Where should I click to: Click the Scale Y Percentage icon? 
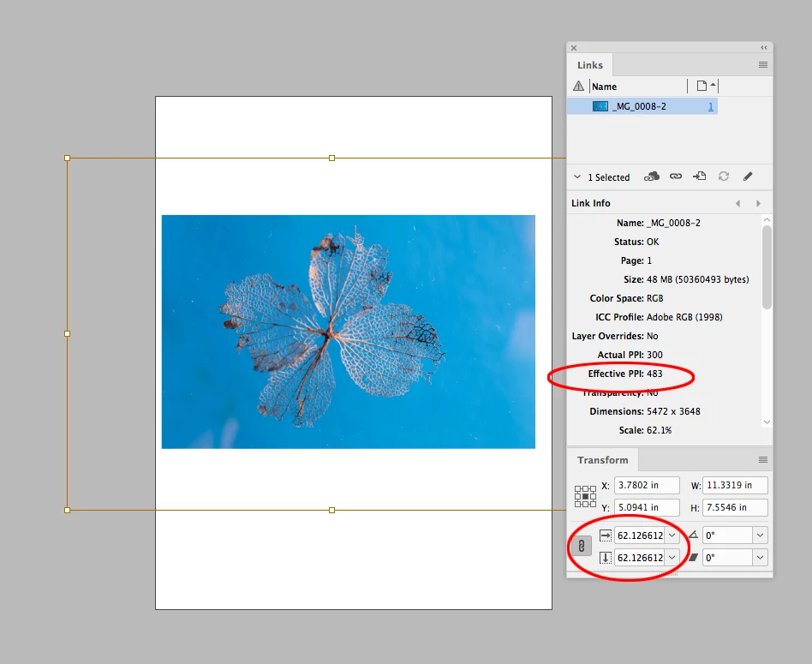[x=606, y=558]
